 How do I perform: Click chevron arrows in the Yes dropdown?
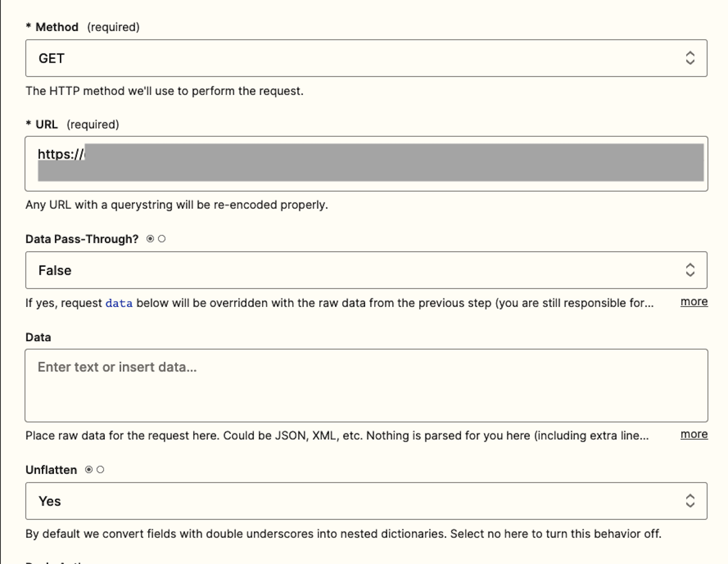click(x=690, y=501)
